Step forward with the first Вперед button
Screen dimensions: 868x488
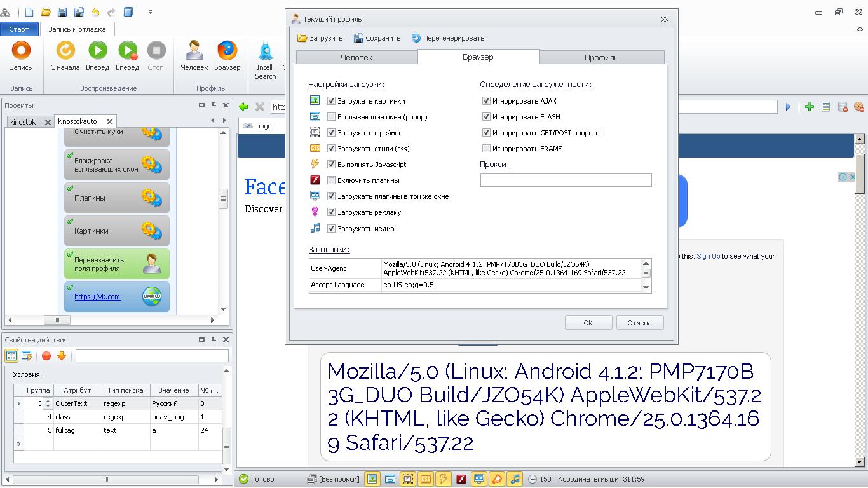pos(97,56)
